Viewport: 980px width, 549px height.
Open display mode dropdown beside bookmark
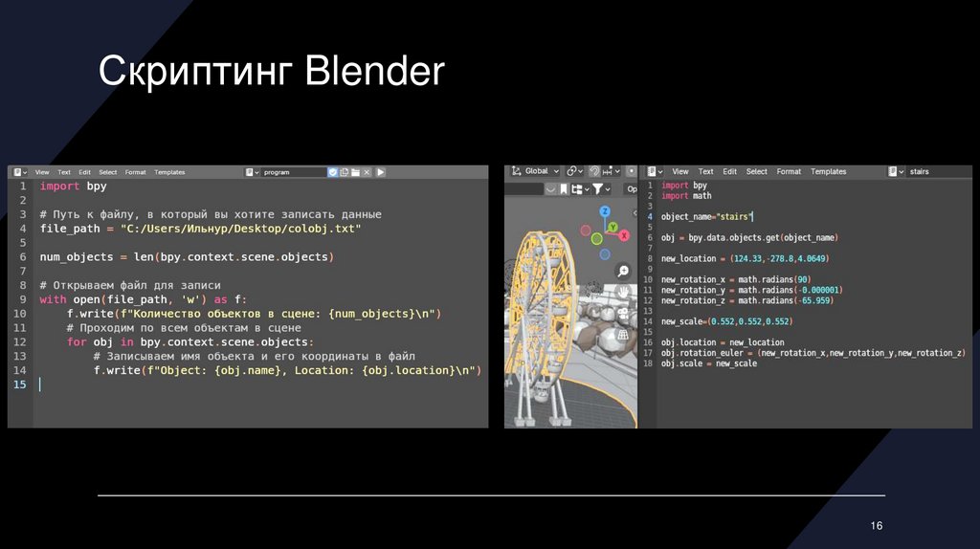click(x=580, y=188)
